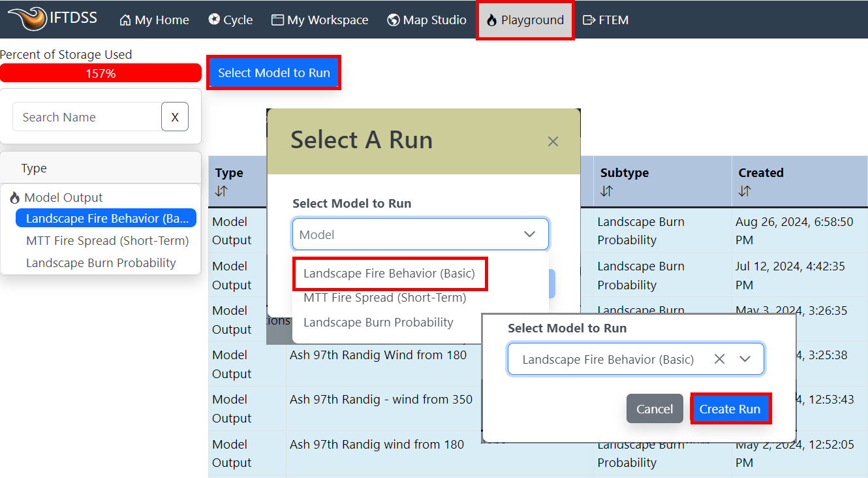Select the run Ash 97th Randig - wind from 350
Viewport: 868px width, 478px height.
click(x=381, y=400)
